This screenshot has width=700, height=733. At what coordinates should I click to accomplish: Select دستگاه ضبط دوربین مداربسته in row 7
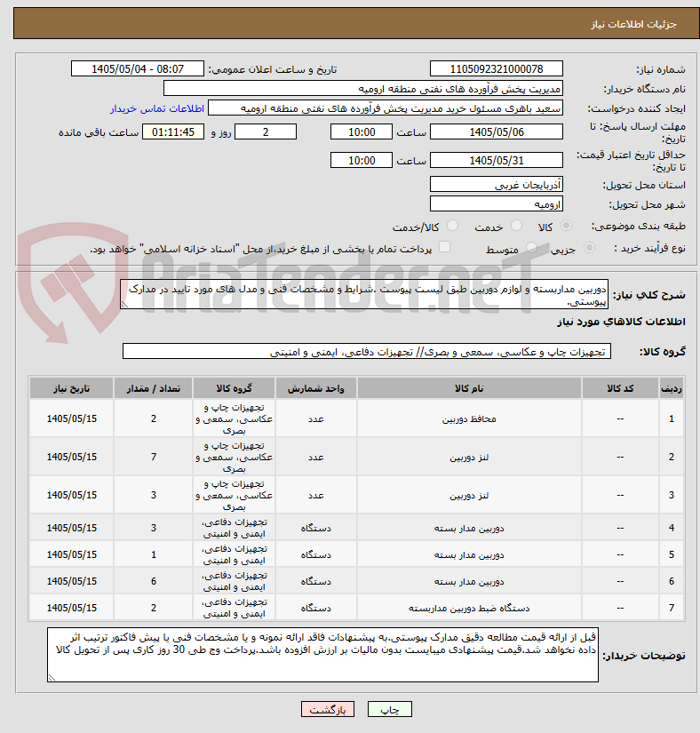tap(469, 608)
